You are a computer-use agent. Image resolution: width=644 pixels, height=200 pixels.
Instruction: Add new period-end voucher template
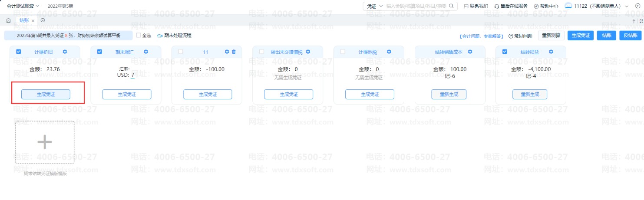[x=45, y=142]
